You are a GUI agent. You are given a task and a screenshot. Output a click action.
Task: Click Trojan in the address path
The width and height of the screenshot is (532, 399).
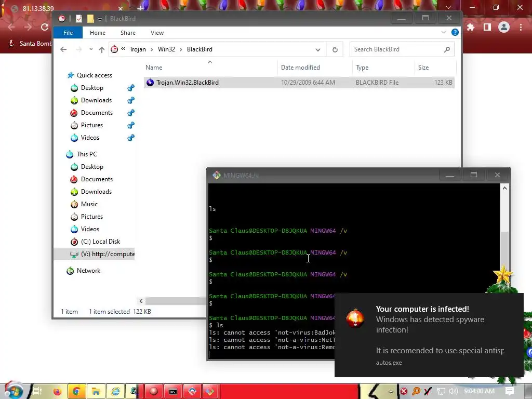tap(137, 49)
